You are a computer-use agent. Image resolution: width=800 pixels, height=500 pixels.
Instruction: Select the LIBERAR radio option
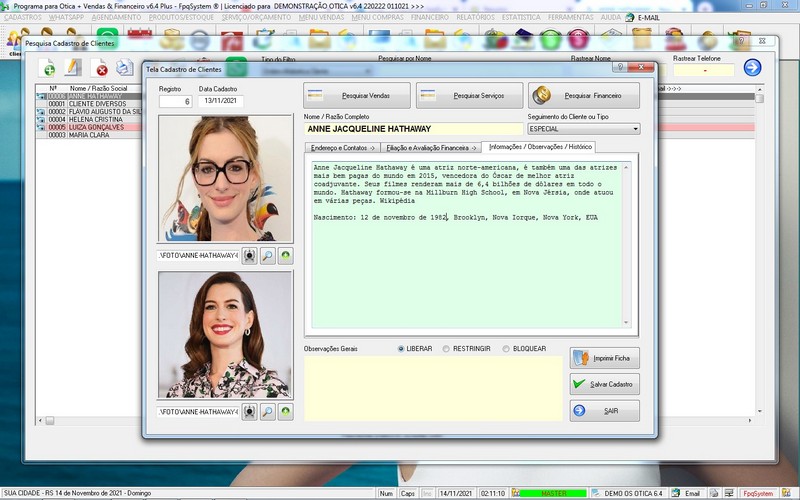401,349
